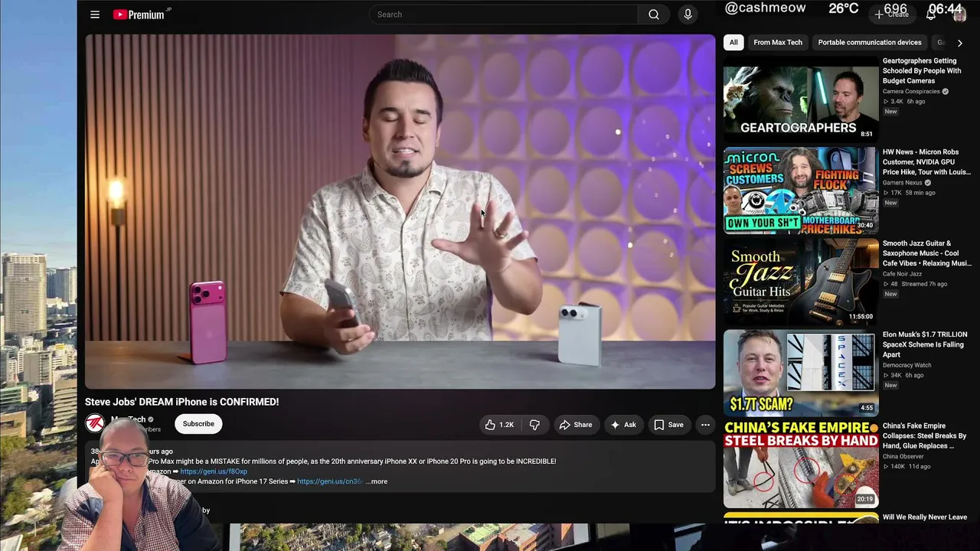Image resolution: width=980 pixels, height=551 pixels.
Task: Open Smooth Jazz Guitar Hits thumbnail
Action: tap(801, 282)
